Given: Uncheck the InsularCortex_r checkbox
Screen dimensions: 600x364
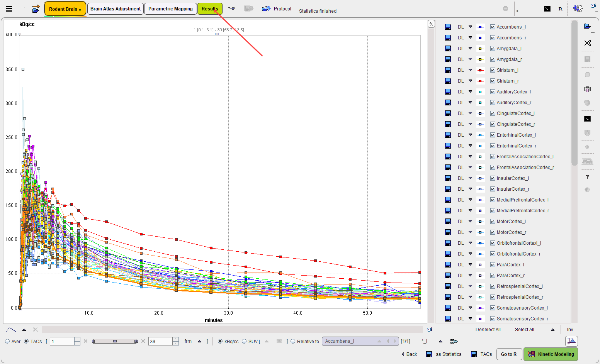Looking at the screenshot, I should pos(493,189).
